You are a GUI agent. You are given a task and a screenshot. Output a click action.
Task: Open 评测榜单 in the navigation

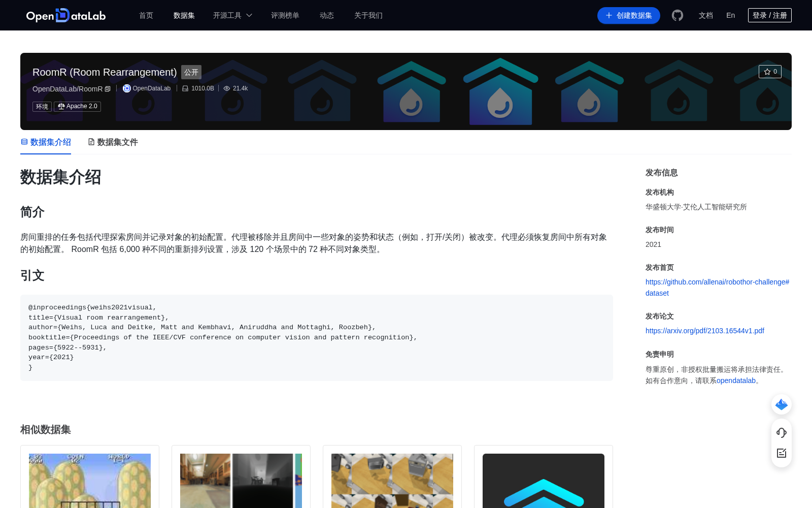285,15
